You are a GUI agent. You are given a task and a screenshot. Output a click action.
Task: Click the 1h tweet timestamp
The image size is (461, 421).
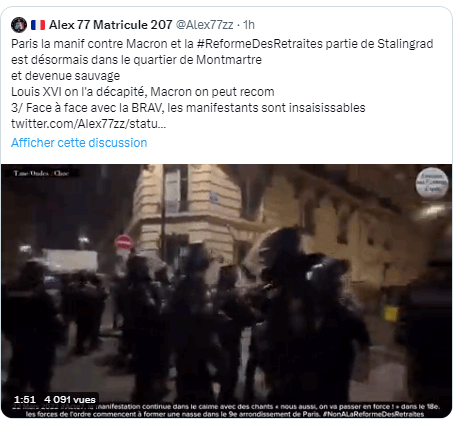pos(249,25)
